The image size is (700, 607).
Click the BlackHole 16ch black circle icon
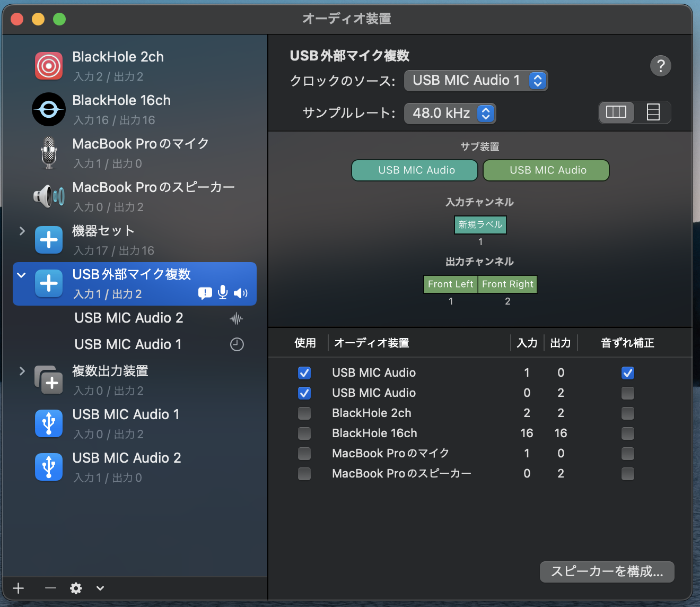(x=49, y=109)
